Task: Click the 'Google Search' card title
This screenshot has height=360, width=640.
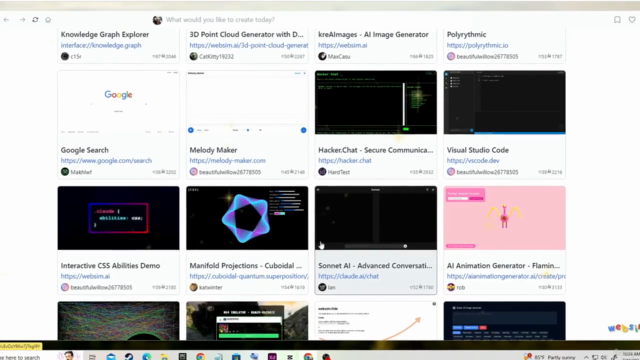Action: click(x=84, y=150)
